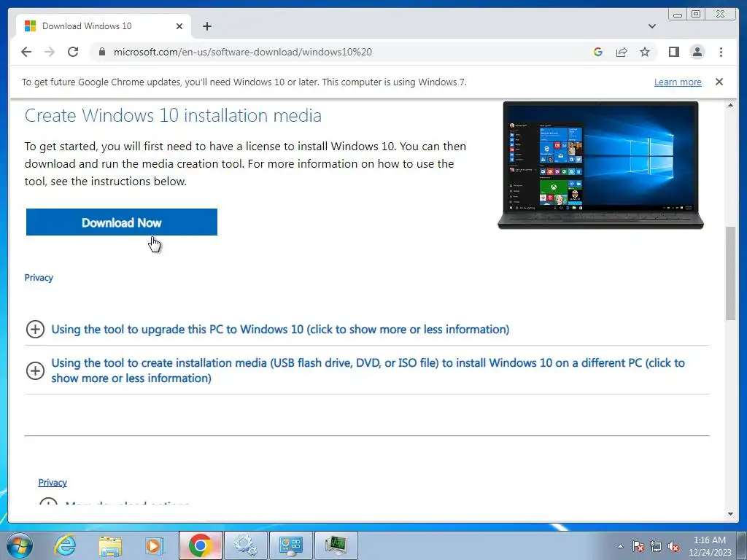
Task: Close the Download Windows 10 tab
Action: point(179,26)
